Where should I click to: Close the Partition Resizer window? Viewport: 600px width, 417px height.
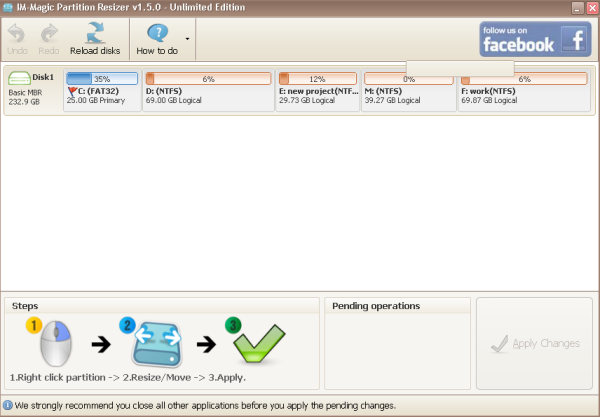pyautogui.click(x=592, y=8)
